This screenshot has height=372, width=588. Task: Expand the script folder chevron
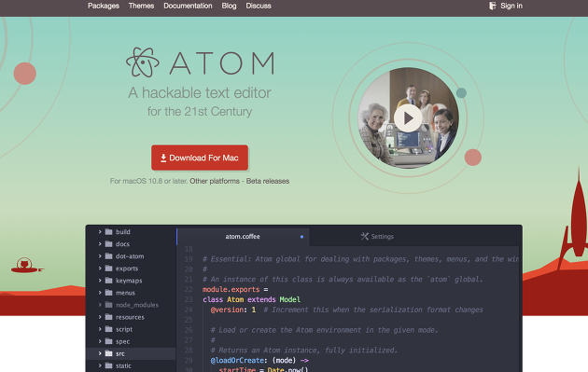coord(100,329)
